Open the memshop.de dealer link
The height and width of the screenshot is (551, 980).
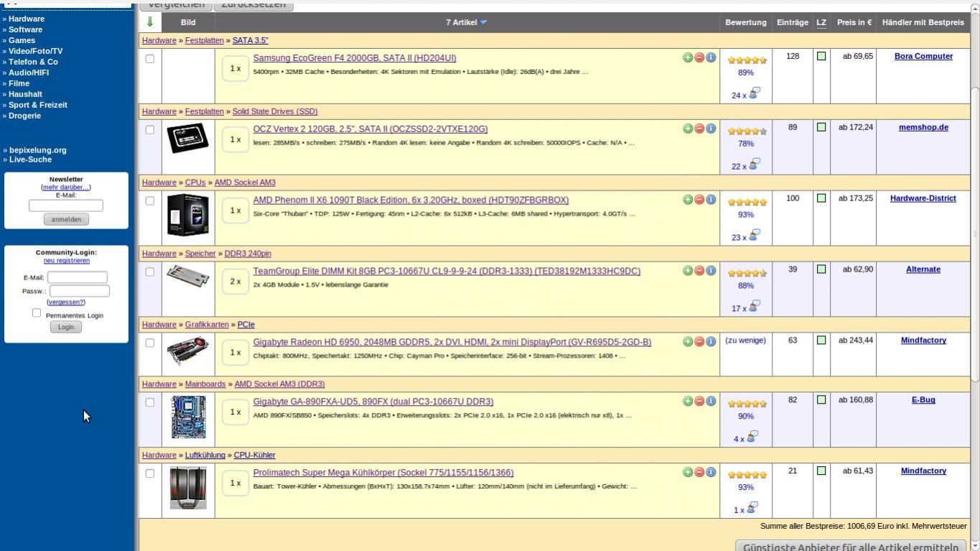pos(923,127)
